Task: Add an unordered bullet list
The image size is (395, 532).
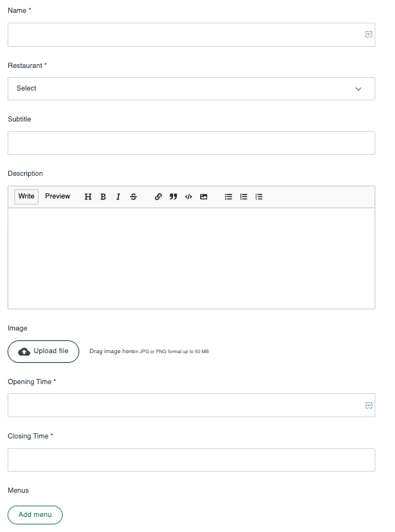Action: coord(229,197)
